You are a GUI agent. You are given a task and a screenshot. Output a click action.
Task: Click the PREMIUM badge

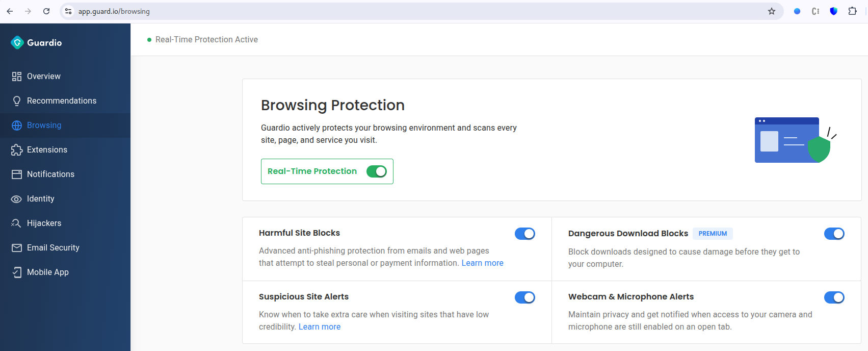pyautogui.click(x=713, y=234)
